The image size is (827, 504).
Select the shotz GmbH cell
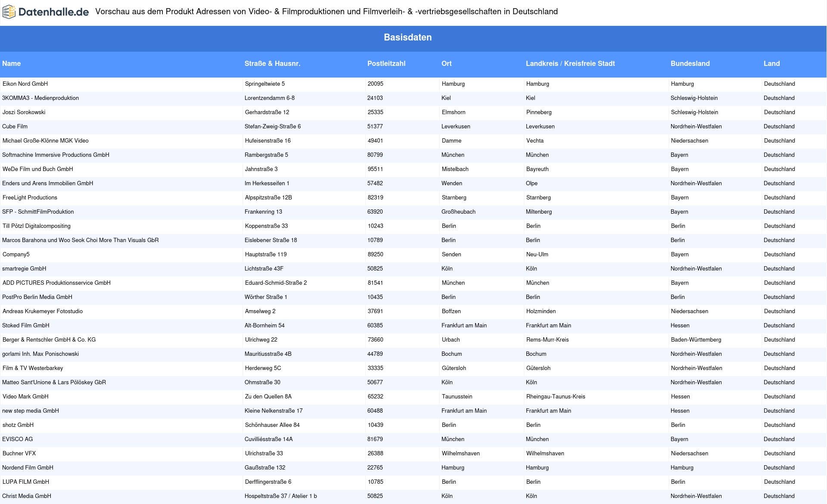[x=18, y=425]
